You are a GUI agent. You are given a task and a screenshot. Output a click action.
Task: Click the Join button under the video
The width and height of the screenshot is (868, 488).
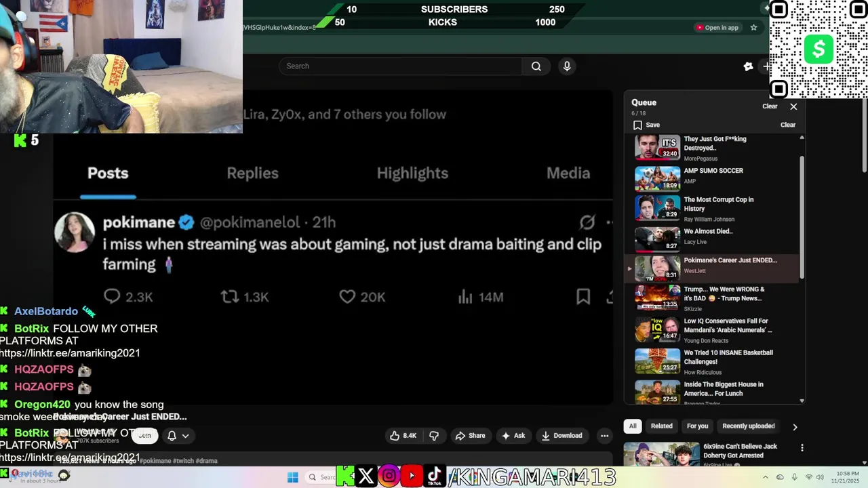click(144, 436)
